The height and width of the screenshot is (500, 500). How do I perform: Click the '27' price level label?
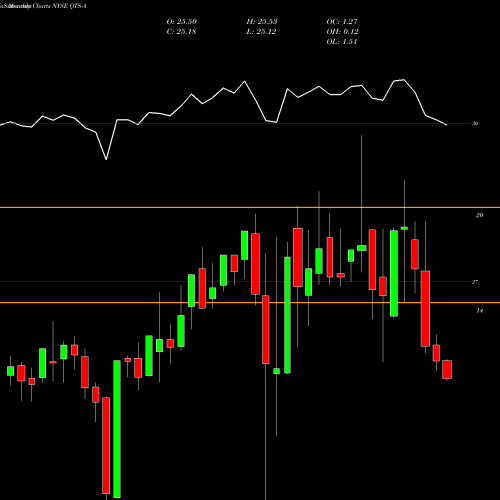(x=475, y=282)
